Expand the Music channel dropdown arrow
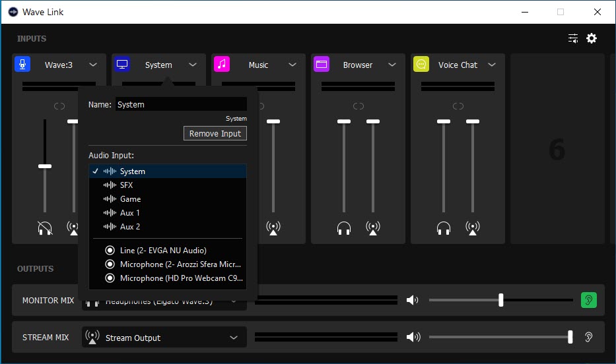 [292, 65]
